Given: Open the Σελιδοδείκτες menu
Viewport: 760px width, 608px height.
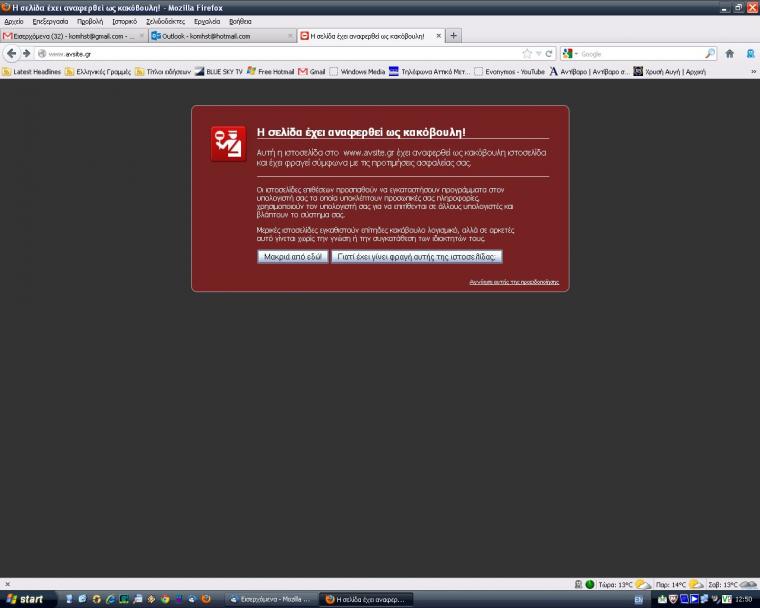Looking at the screenshot, I should 165,21.
